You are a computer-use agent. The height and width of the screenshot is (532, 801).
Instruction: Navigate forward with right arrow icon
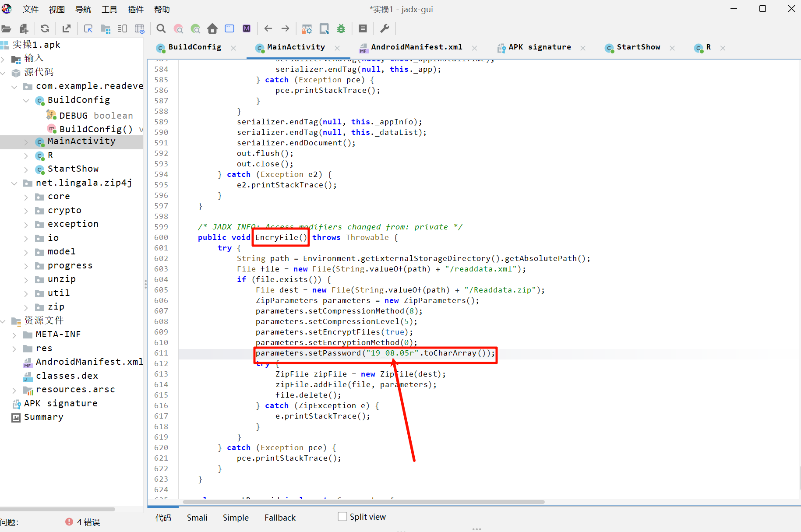pyautogui.click(x=285, y=29)
